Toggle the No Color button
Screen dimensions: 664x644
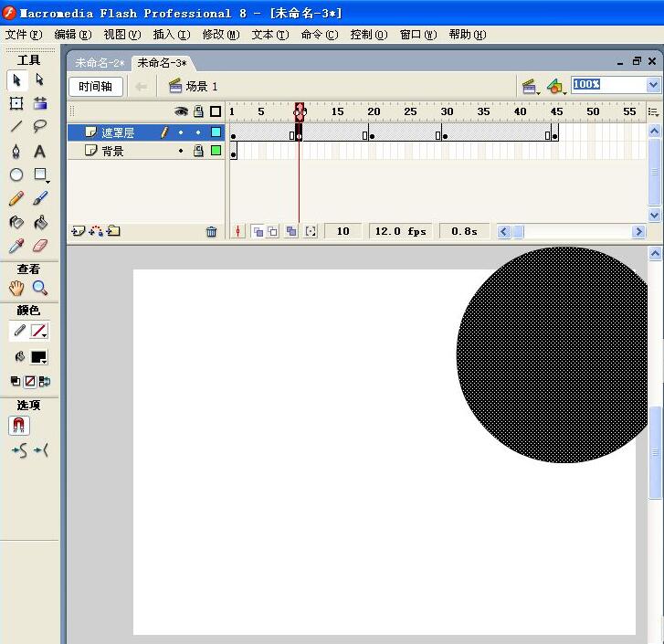pos(29,381)
